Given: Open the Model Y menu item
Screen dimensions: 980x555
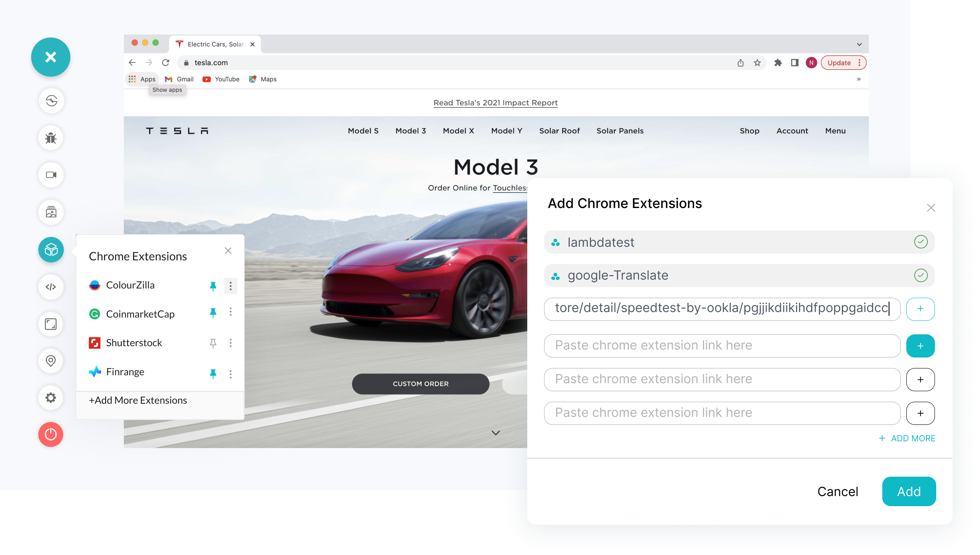Looking at the screenshot, I should coord(507,131).
